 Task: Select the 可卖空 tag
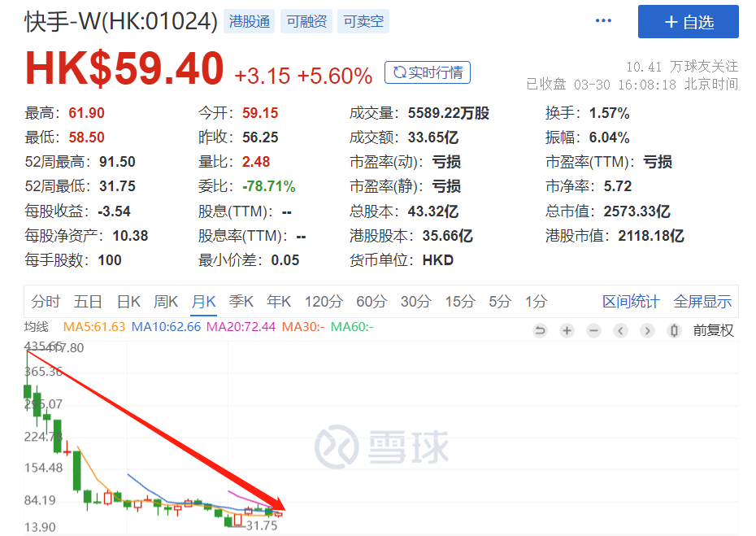pos(363,21)
